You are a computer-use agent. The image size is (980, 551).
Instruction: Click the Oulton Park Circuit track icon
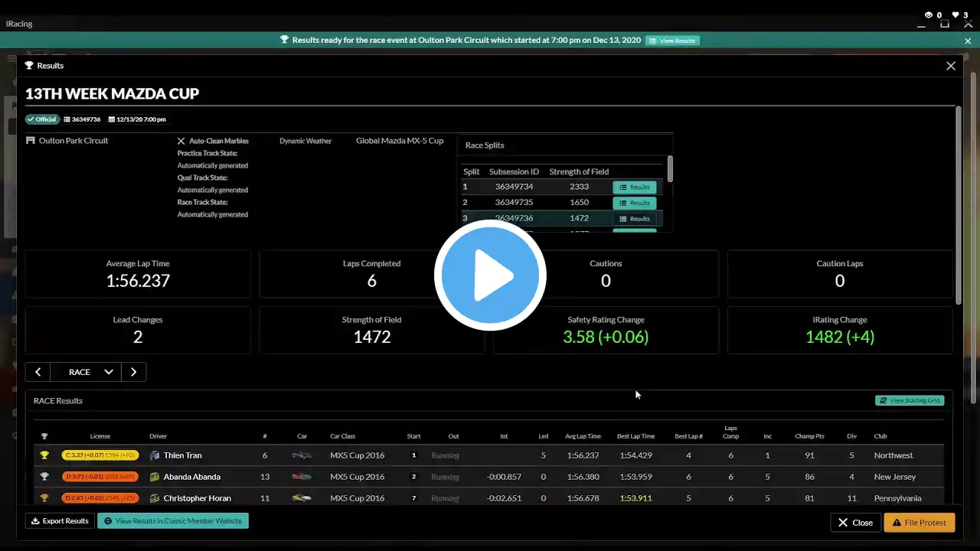(x=31, y=141)
